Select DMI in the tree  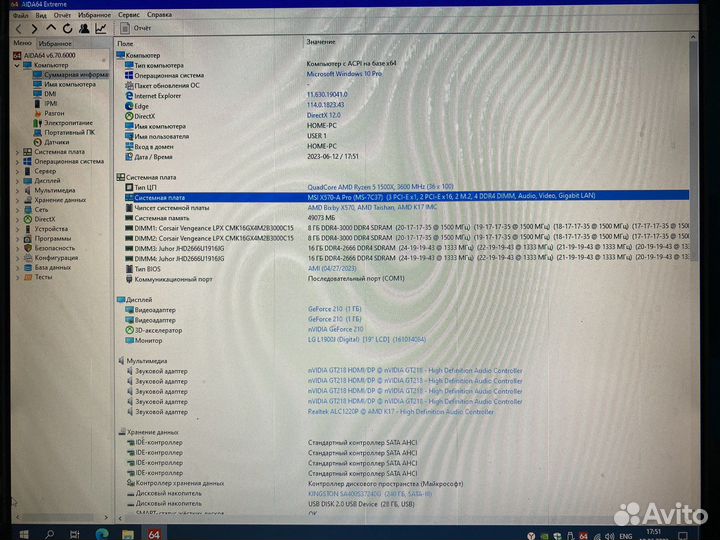[45, 94]
